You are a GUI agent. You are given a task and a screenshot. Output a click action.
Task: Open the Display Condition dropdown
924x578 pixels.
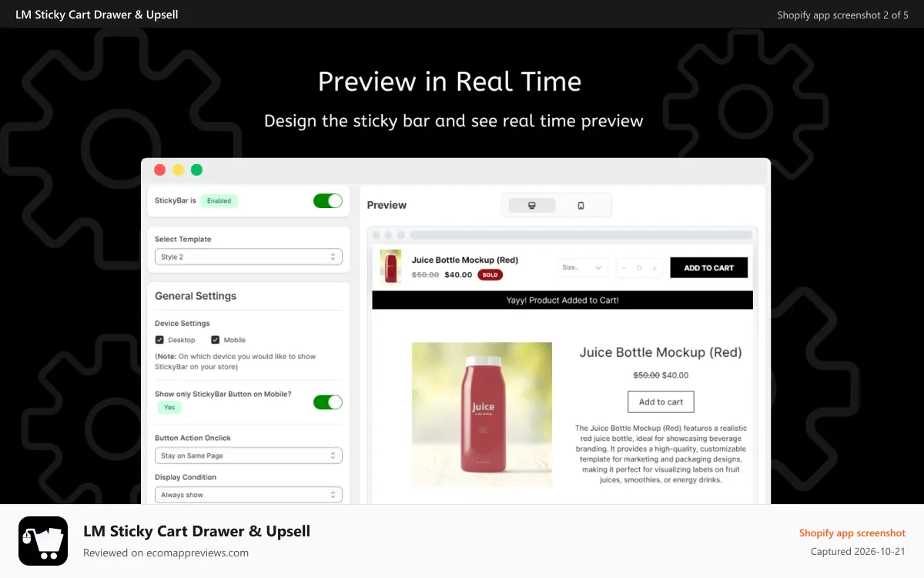249,495
